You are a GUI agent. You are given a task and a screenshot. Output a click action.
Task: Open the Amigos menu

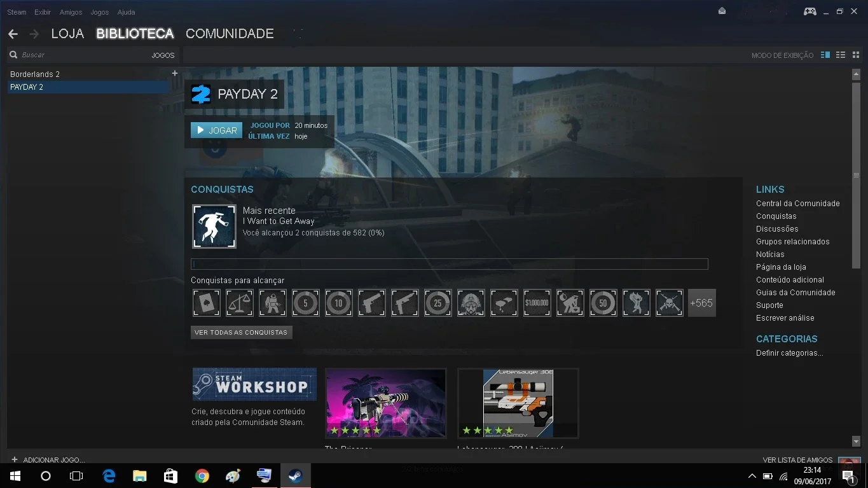point(71,12)
